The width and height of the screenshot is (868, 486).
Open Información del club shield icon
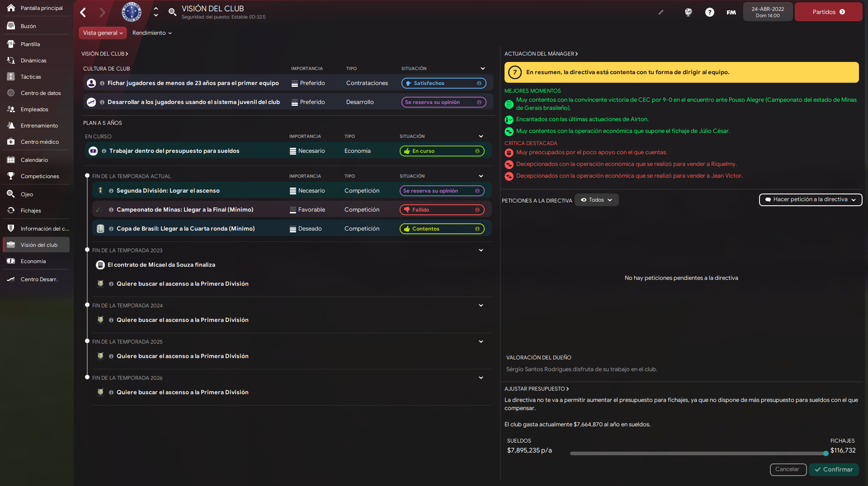[11, 228]
